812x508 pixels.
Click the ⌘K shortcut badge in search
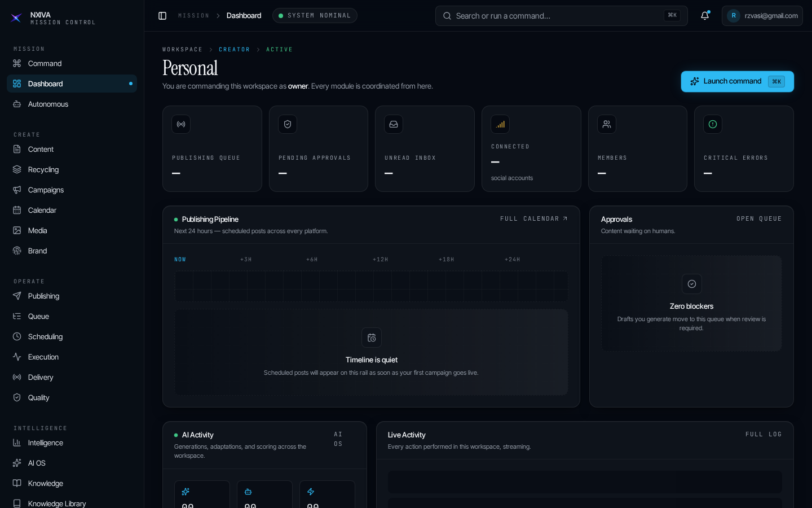[672, 16]
